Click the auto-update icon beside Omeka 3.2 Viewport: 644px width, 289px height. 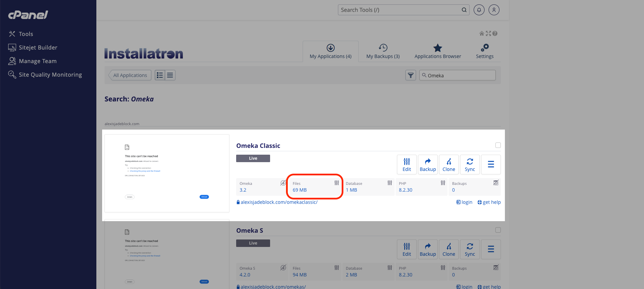(x=283, y=183)
